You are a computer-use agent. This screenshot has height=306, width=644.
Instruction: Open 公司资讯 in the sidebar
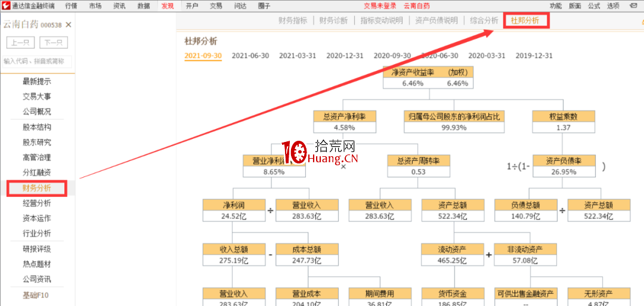(x=37, y=279)
